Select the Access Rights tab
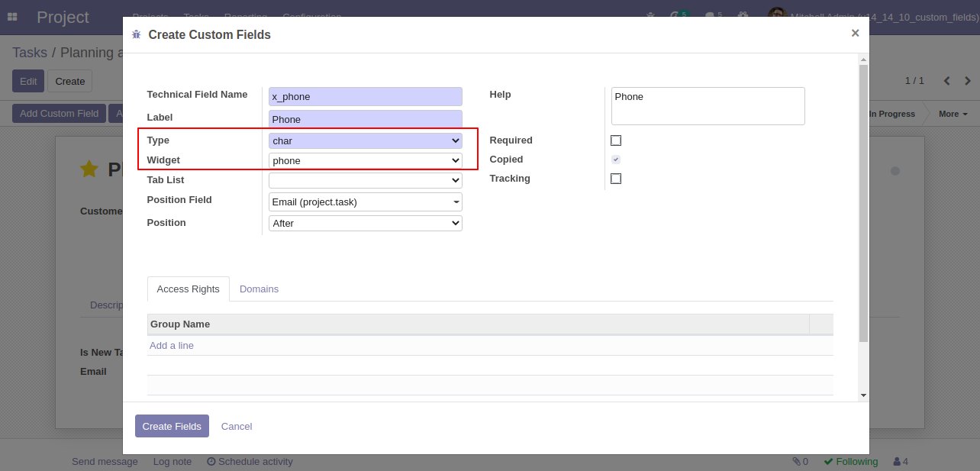This screenshot has width=980, height=471. click(188, 289)
